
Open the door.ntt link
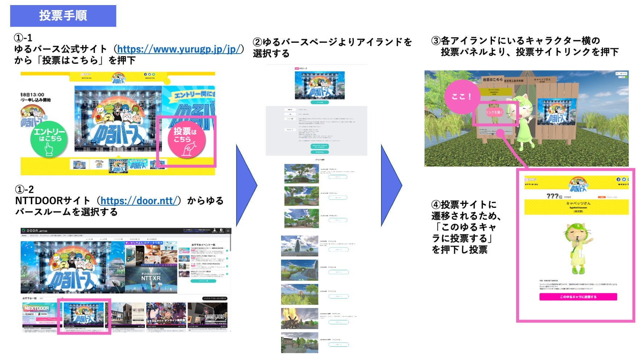(139, 201)
